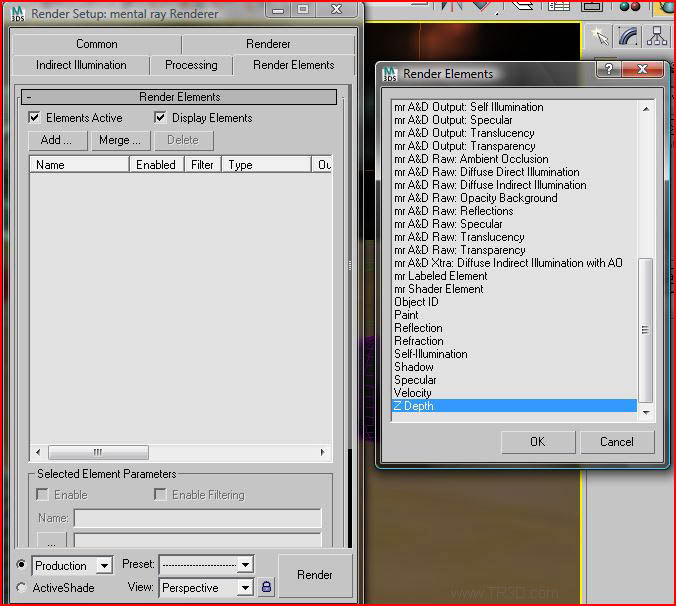
Task: Click OK in Render Elements dialog
Action: [x=538, y=442]
